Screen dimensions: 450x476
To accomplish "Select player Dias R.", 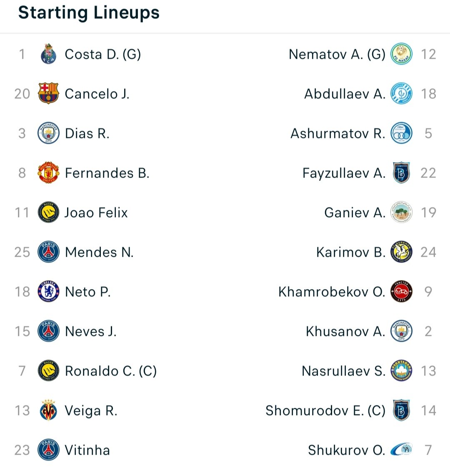I will 87,133.
